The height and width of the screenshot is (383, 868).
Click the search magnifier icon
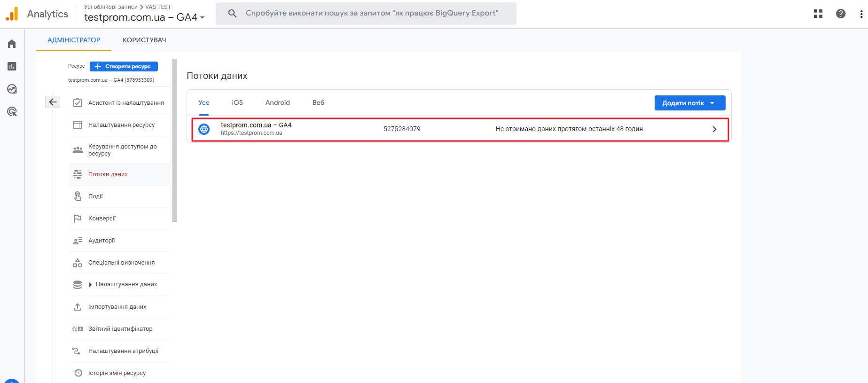[x=232, y=13]
